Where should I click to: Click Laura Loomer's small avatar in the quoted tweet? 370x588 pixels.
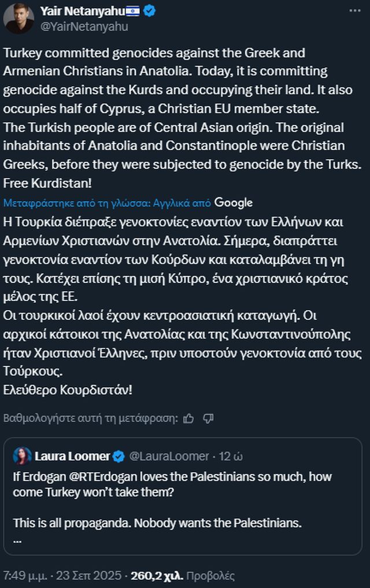click(x=23, y=456)
